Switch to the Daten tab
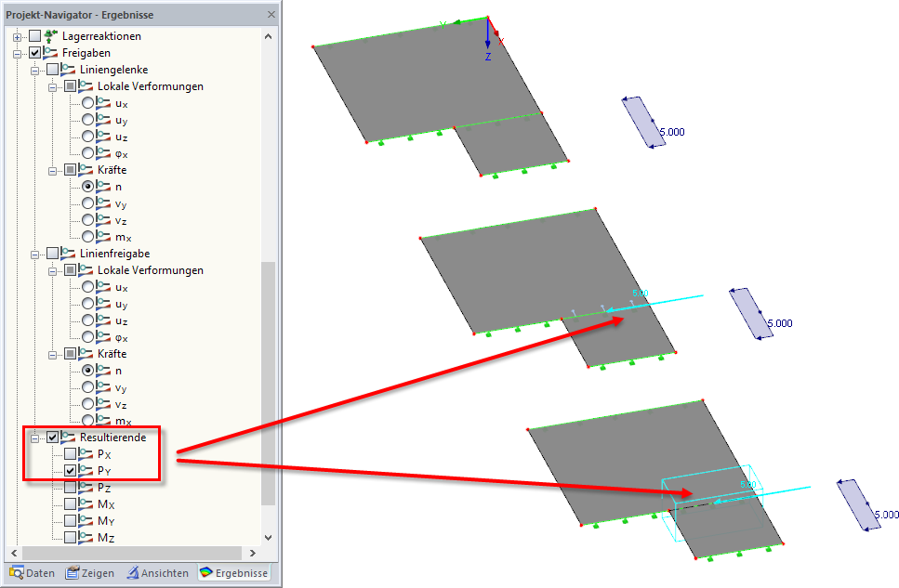 (x=33, y=572)
